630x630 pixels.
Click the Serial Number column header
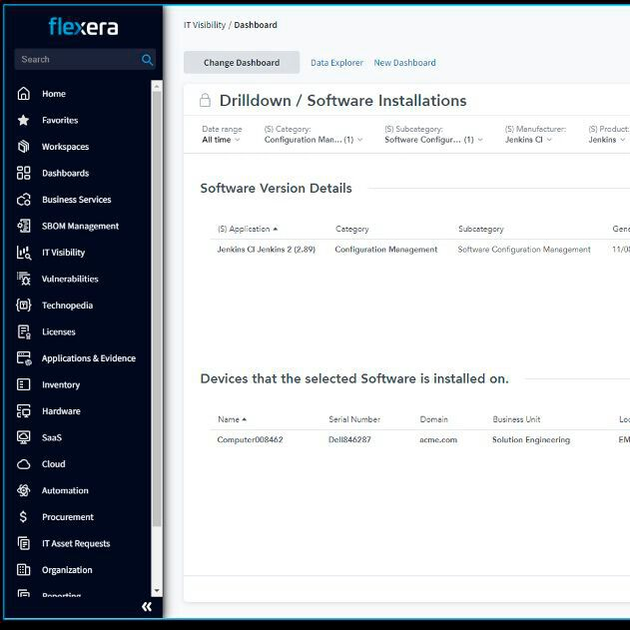click(354, 419)
